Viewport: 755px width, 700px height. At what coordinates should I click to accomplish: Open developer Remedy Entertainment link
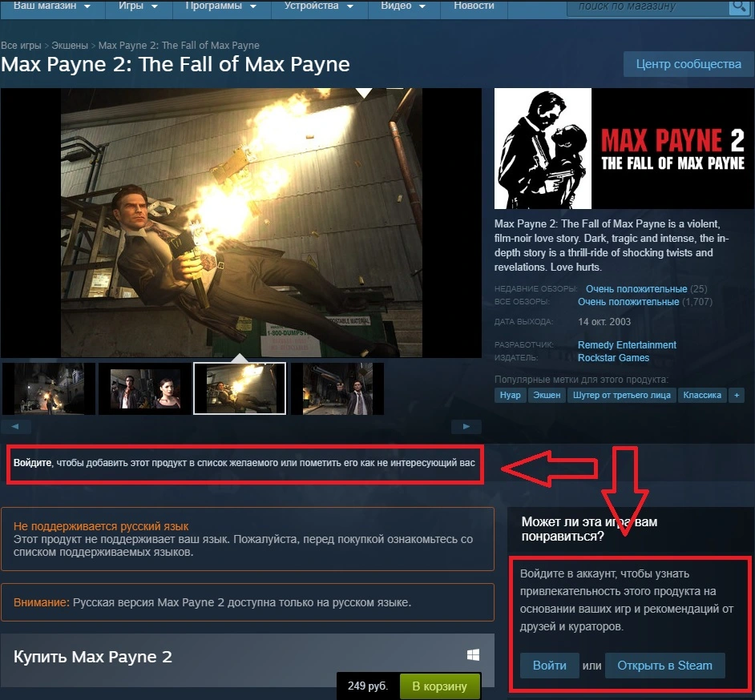(627, 345)
